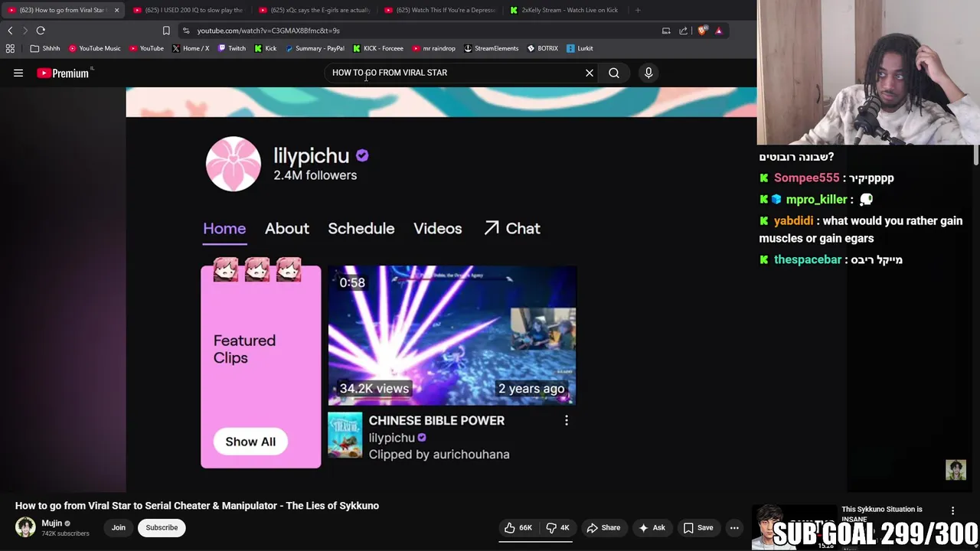Click the YouTube Premium logo

pyautogui.click(x=63, y=73)
